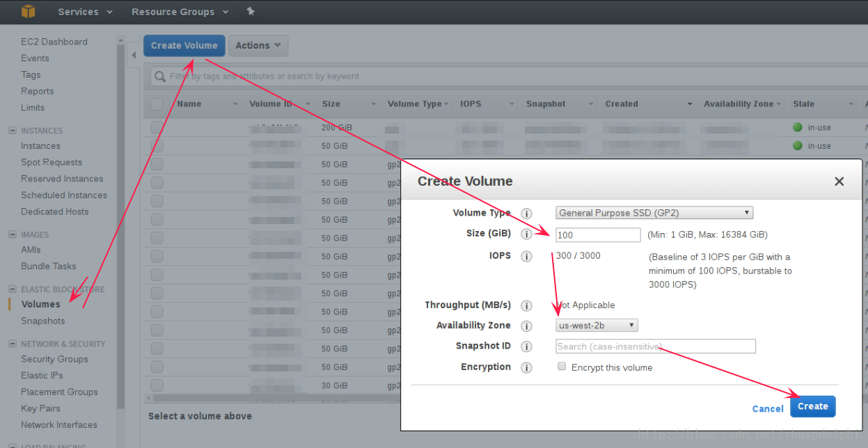Screen dimensions: 868x448
Task: Collapse the ELASTIC BLOCK STORE section
Action: tap(12, 289)
